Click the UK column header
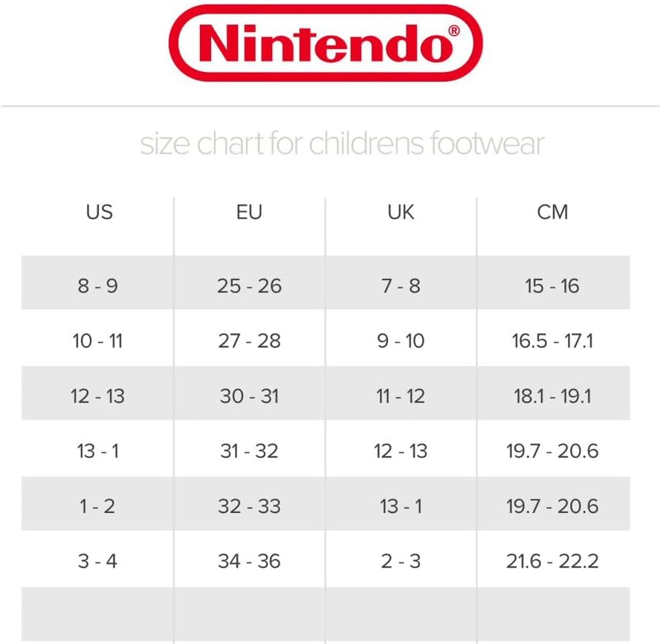Viewport: 660px width, 644px height. pyautogui.click(x=401, y=212)
